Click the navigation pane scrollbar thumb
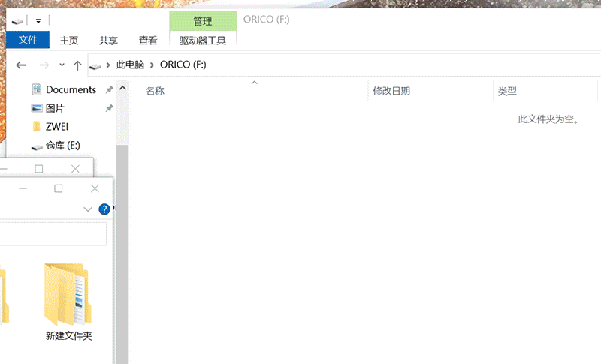 click(122, 254)
